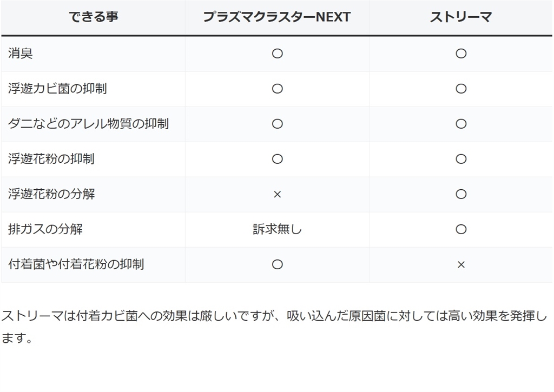Image resolution: width=554 pixels, height=392 pixels.
Task: Click the 訴求無し cell text
Action: 277,229
